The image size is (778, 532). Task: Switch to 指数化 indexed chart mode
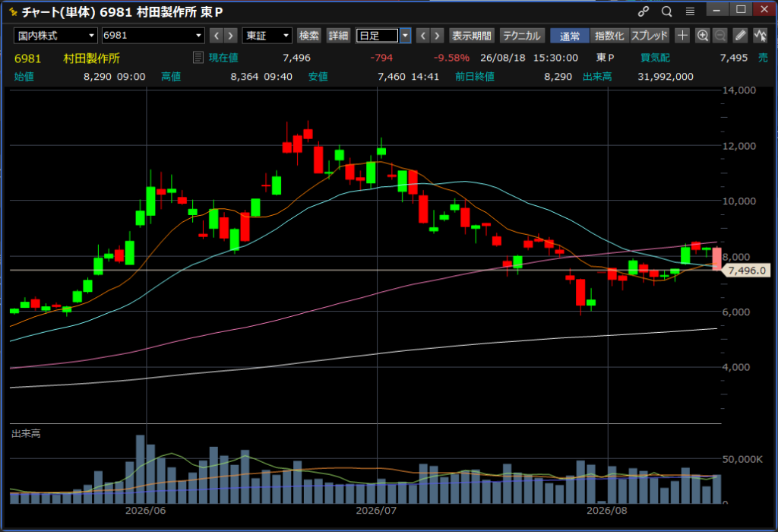(x=609, y=36)
